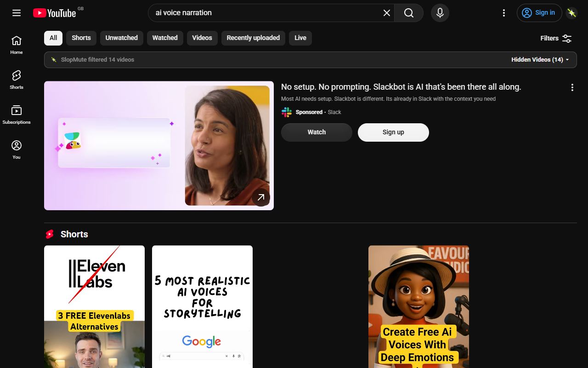
Task: Go to Home in sidebar
Action: 17,45
